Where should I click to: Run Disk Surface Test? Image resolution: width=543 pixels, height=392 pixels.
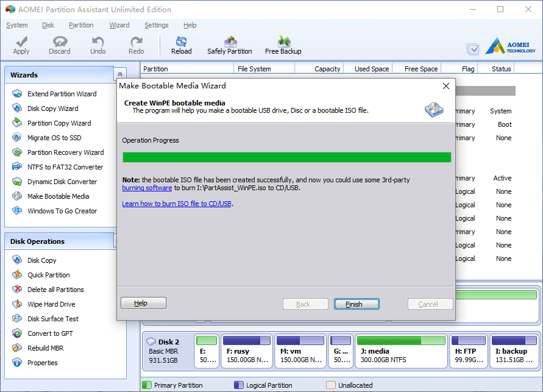[53, 319]
